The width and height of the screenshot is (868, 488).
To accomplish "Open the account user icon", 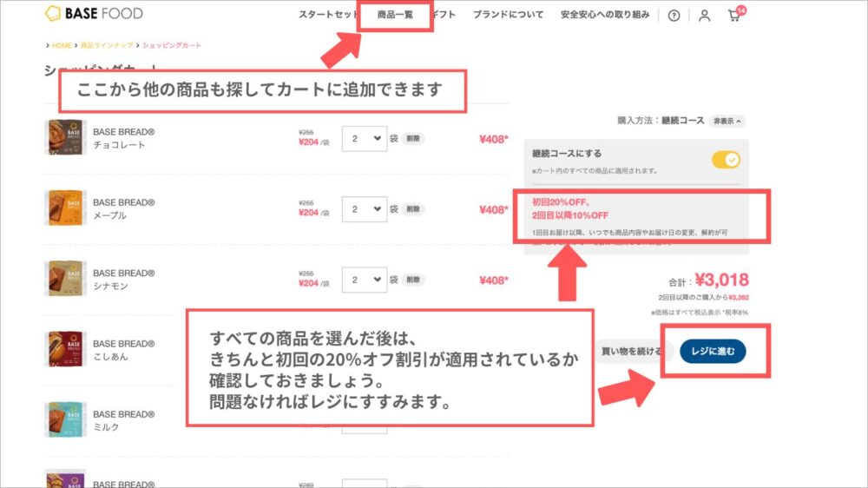I will coord(704,16).
